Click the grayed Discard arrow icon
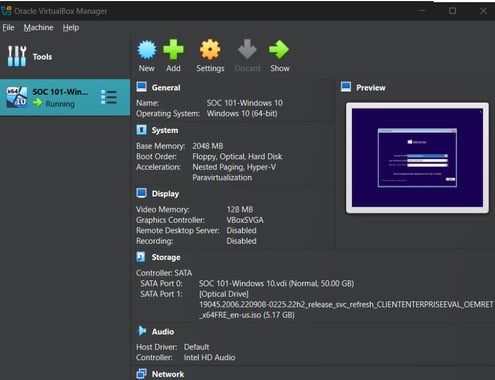The image size is (495, 380). [x=247, y=50]
